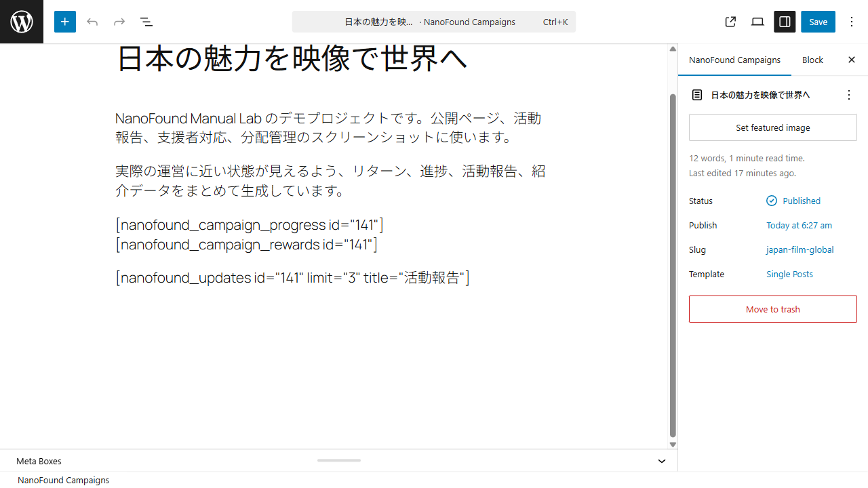Open the device preview options
Screen dimensions: 868x488
tap(757, 22)
